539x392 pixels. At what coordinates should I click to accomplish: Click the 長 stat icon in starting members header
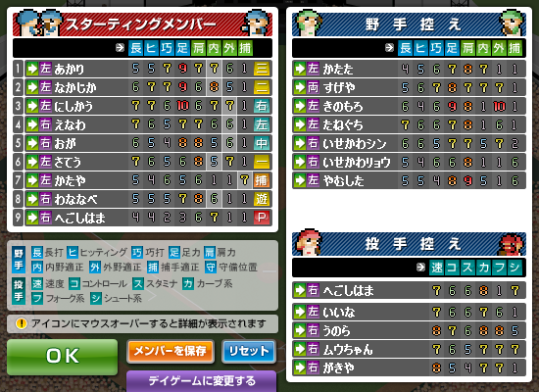click(x=136, y=48)
